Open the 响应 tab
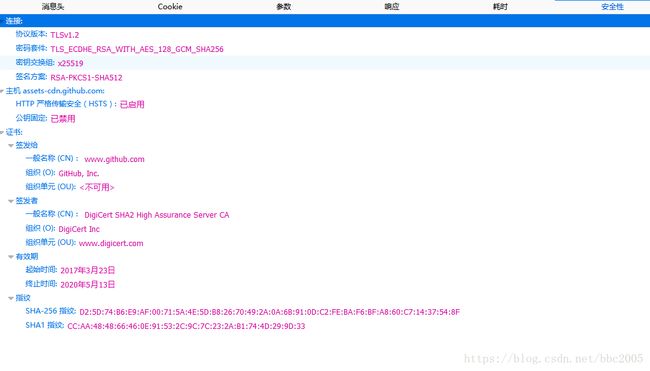 (392, 7)
